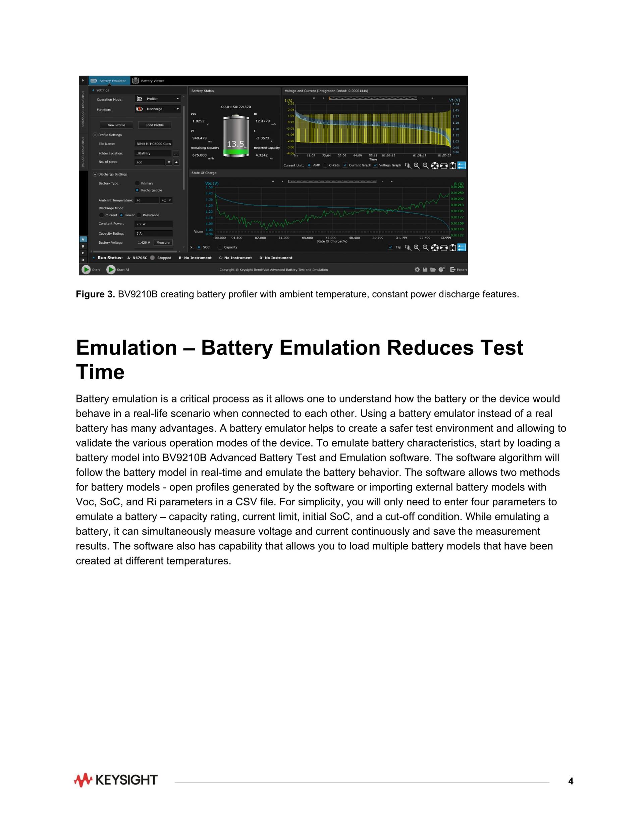Click Voltage graph auto-scroll icon

[x=462, y=166]
